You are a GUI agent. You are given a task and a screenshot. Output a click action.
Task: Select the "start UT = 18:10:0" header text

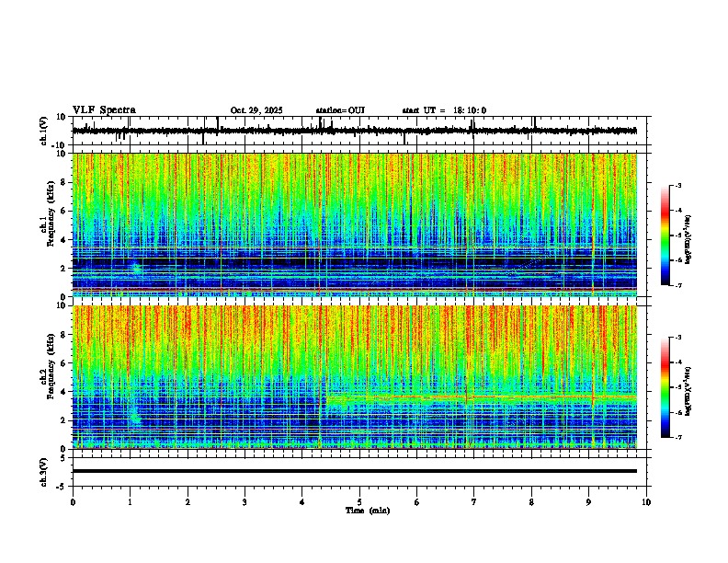tap(444, 110)
